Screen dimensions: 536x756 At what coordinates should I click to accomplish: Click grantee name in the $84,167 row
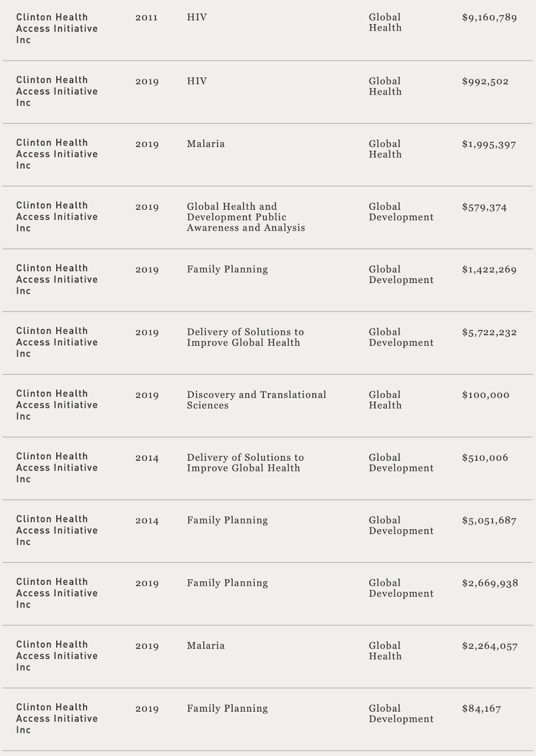pos(57,718)
